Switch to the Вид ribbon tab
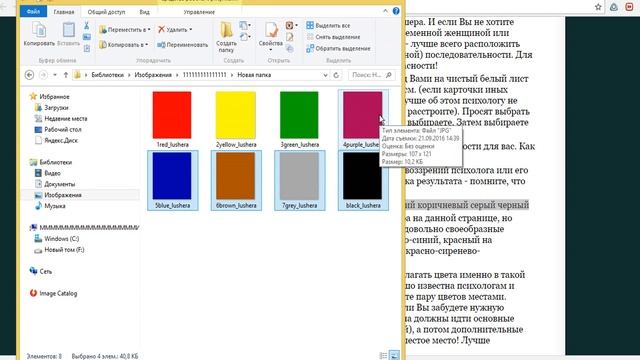This screenshot has width=640, height=360. [x=144, y=12]
